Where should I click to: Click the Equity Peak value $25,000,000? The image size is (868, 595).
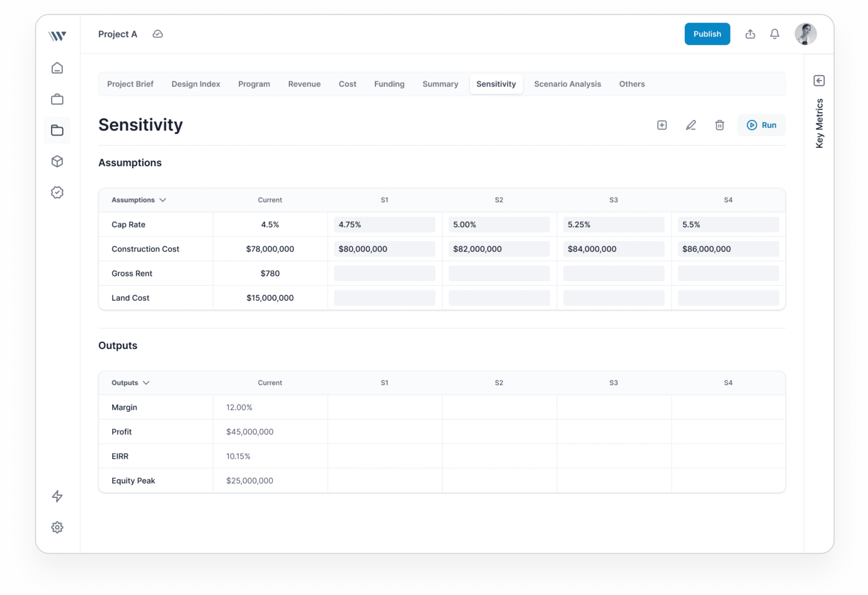click(250, 481)
